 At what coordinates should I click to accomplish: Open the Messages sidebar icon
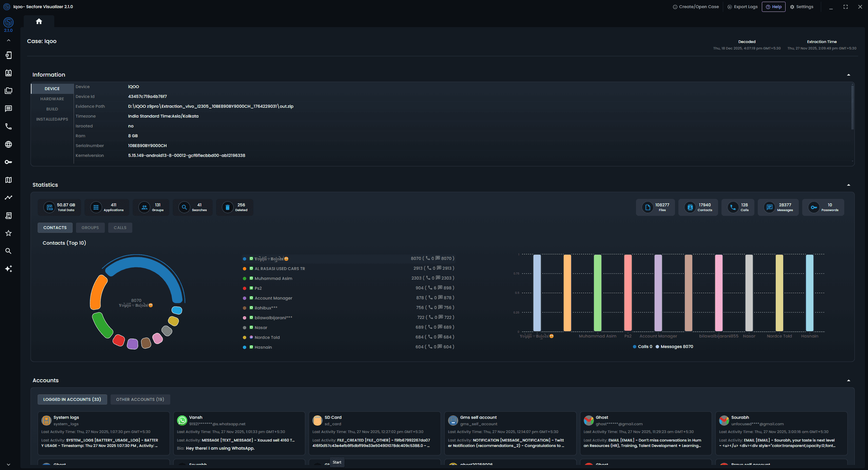[8, 108]
